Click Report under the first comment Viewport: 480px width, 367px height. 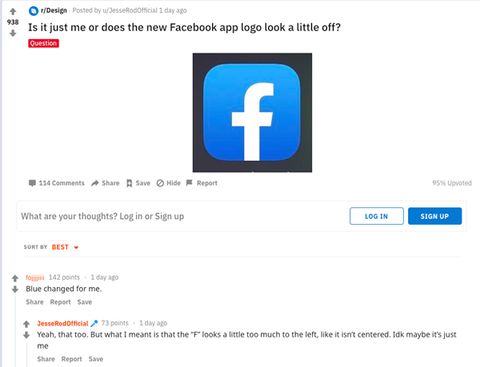pyautogui.click(x=60, y=302)
